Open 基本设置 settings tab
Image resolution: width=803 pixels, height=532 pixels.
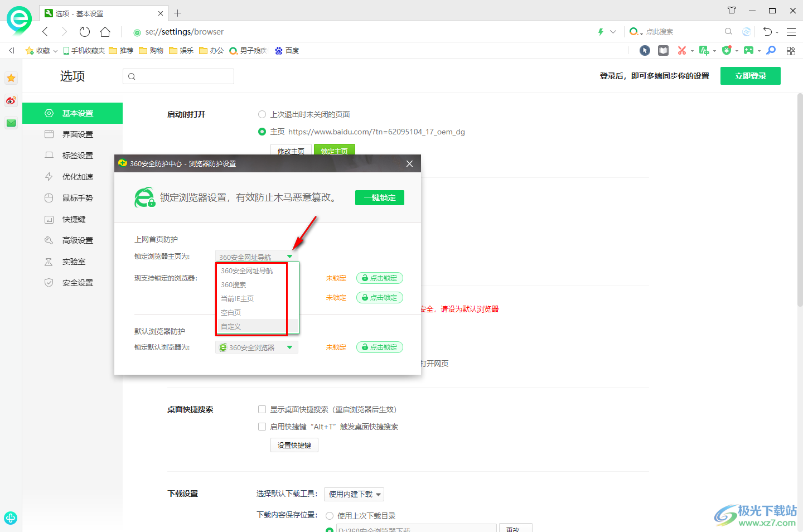pyautogui.click(x=72, y=113)
